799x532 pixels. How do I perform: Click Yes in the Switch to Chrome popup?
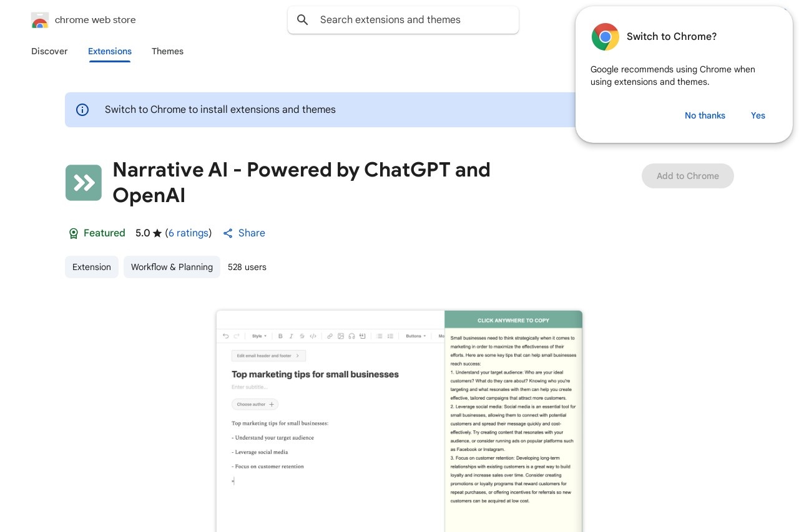[x=758, y=115]
